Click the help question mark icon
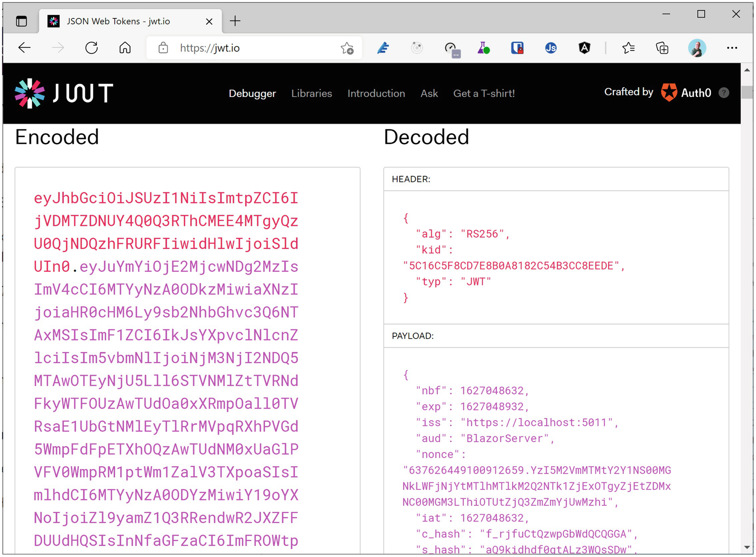The image size is (756, 557). pyautogui.click(x=724, y=93)
